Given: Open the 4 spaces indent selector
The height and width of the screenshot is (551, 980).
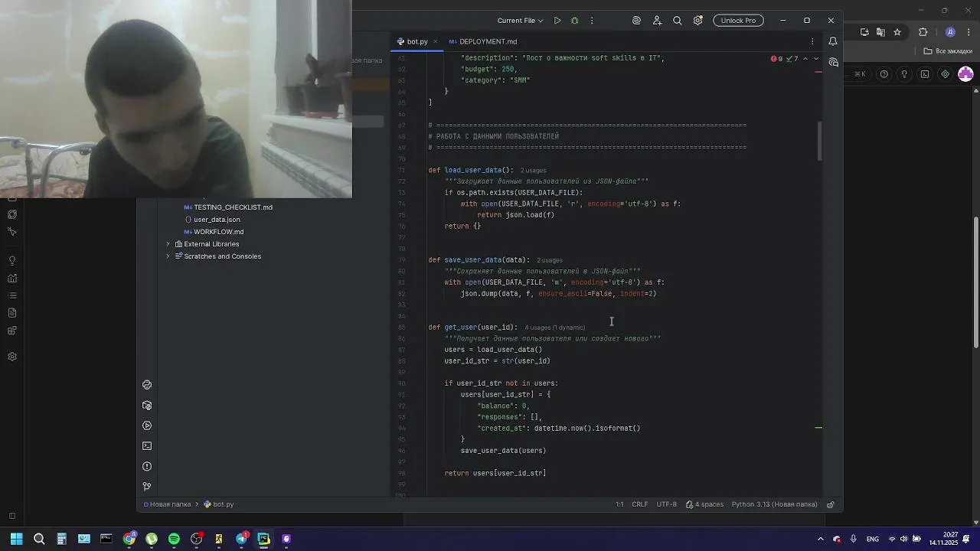Looking at the screenshot, I should (x=704, y=504).
